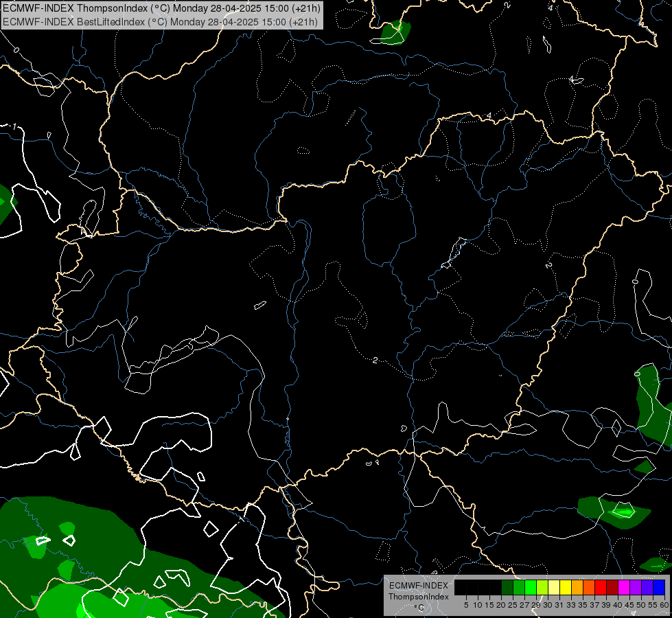Viewport: 672px width, 618px height.
Task: Choose the bright red 37–39 legend swatch
Action: [601, 587]
